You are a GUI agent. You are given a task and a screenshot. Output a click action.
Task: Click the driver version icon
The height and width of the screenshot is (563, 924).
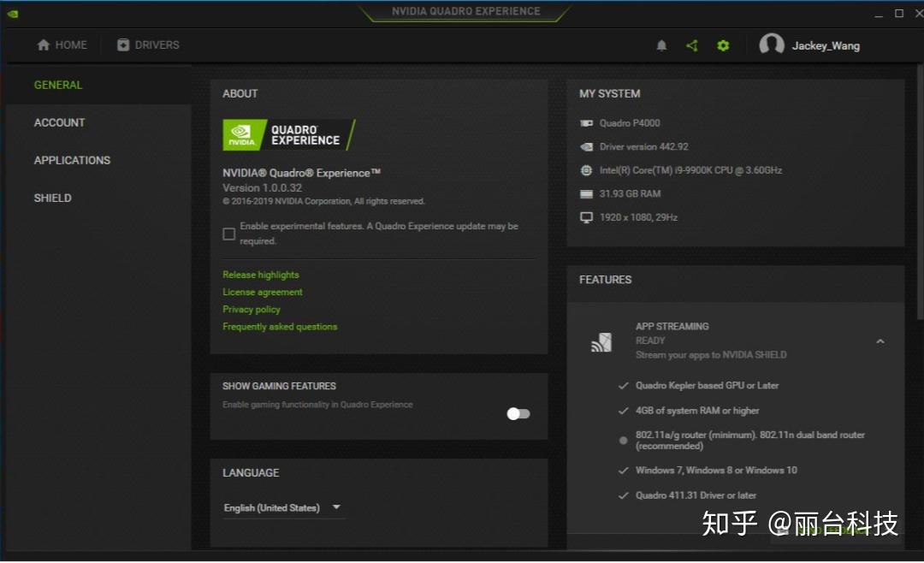coord(586,147)
